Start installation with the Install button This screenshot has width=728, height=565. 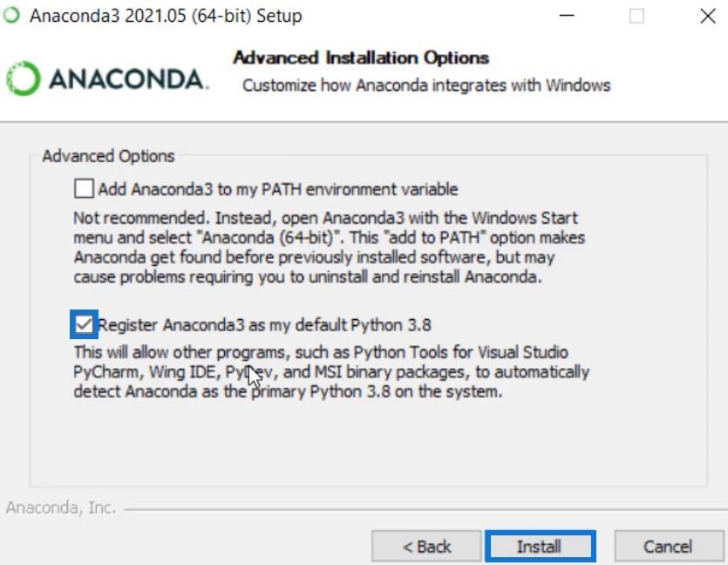pyautogui.click(x=540, y=547)
